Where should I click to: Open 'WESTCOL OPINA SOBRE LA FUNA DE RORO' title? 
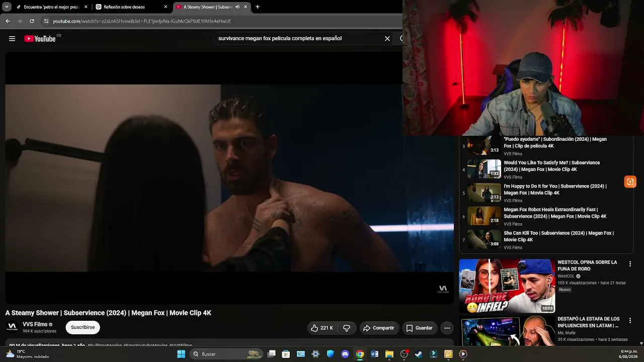(587, 265)
